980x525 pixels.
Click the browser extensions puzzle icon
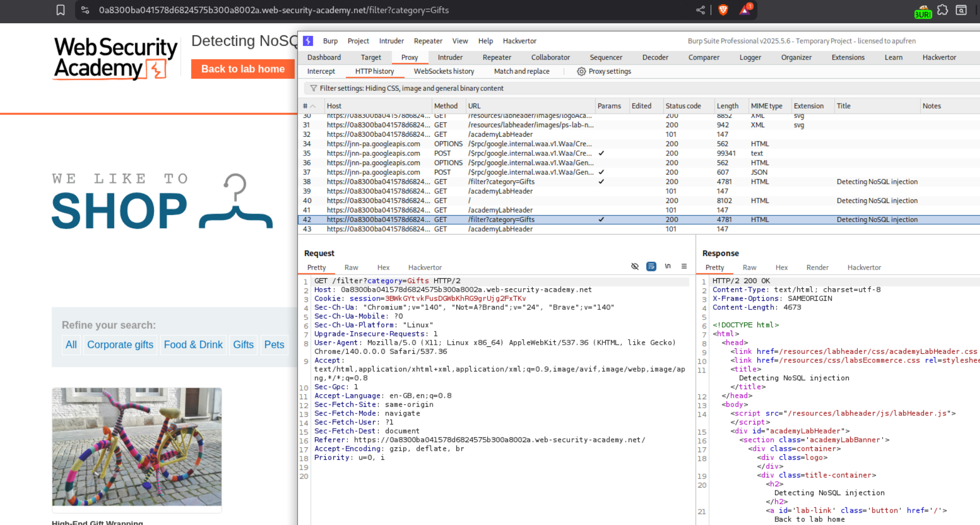[942, 10]
